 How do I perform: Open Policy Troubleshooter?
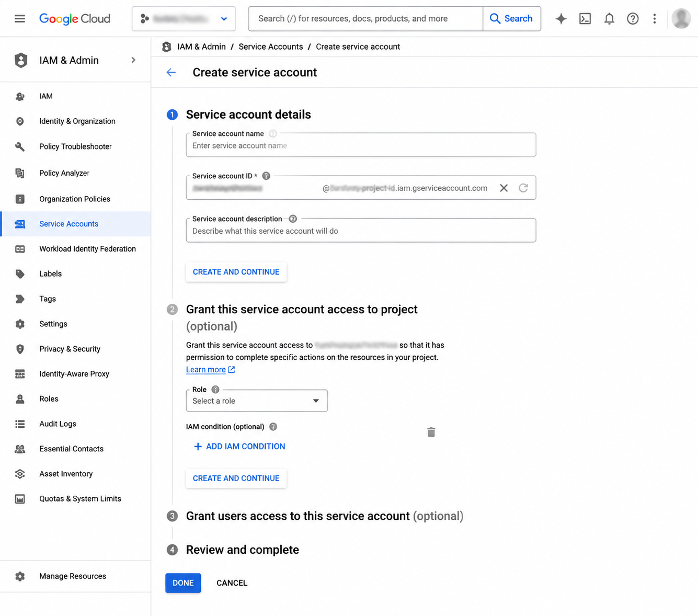click(x=76, y=146)
